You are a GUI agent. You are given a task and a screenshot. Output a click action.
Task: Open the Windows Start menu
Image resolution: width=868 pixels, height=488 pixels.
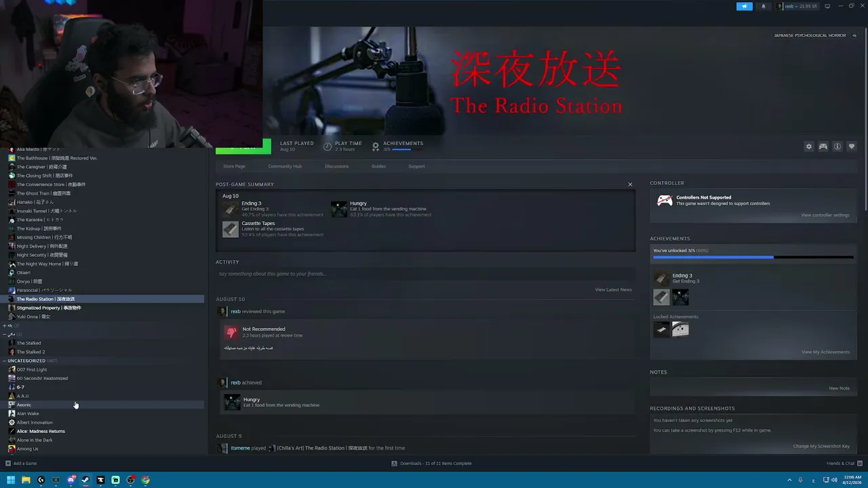click(x=11, y=480)
